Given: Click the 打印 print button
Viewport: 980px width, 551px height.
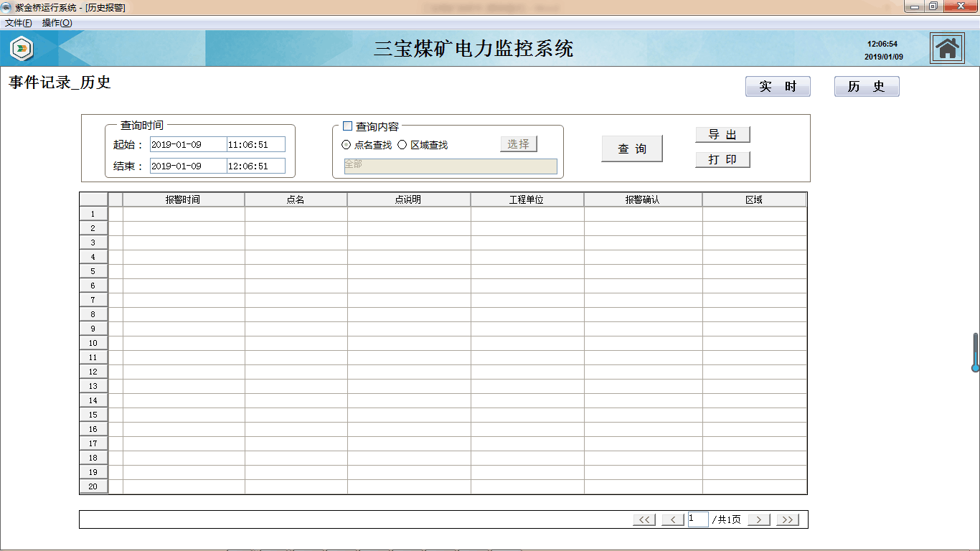Looking at the screenshot, I should (x=722, y=159).
